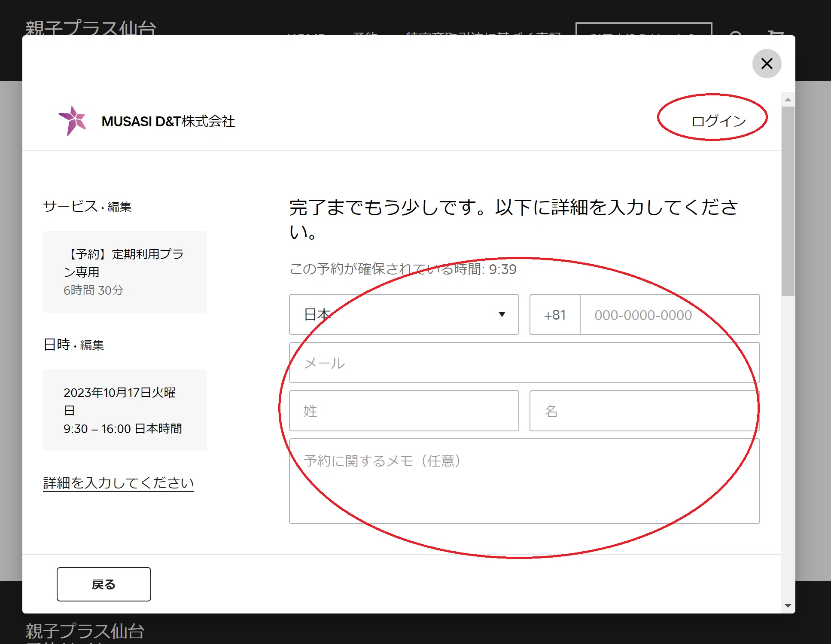The image size is (831, 644).
Task: Click the ログイン login link
Action: [718, 121]
